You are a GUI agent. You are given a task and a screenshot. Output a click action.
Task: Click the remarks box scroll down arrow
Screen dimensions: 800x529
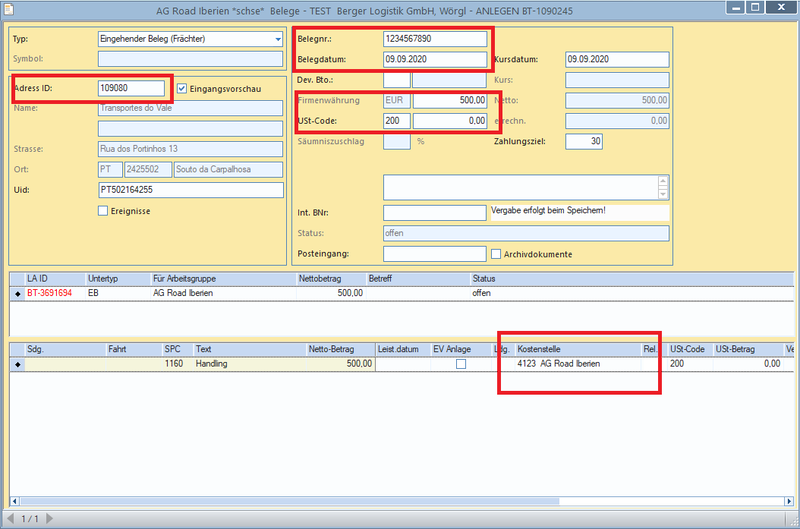pyautogui.click(x=663, y=193)
